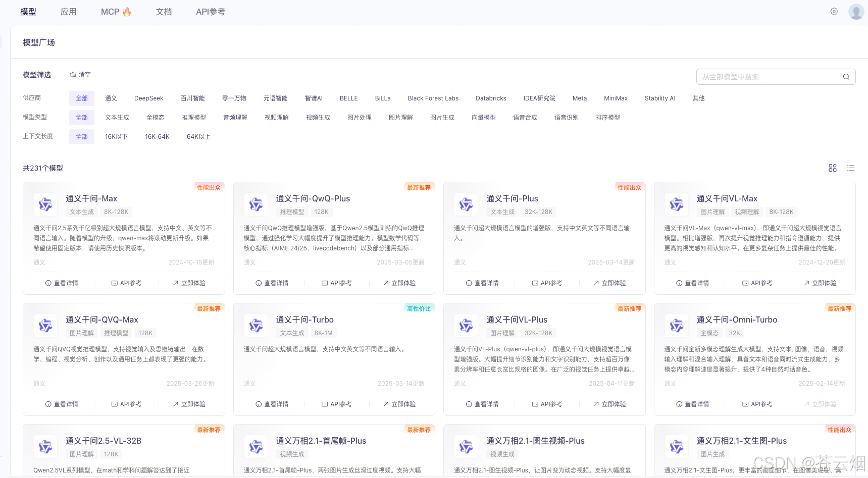Viewport: 868px width, 478px height.
Task: Select the 全部 context length filter
Action: click(82, 137)
